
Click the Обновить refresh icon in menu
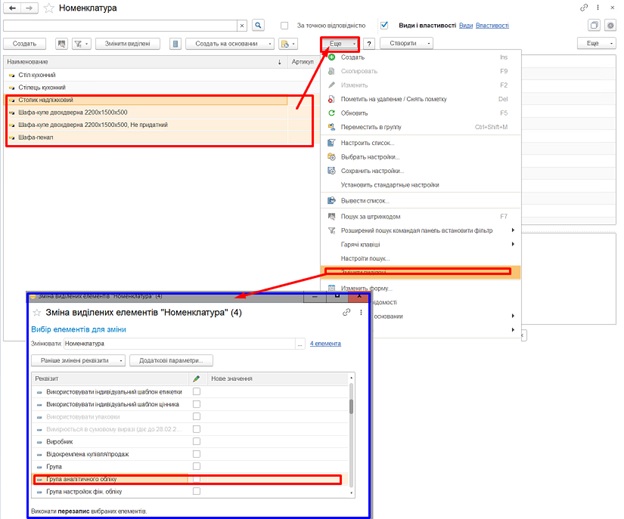331,113
